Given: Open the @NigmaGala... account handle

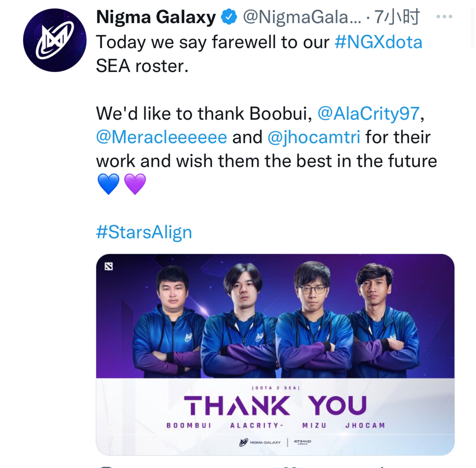Looking at the screenshot, I should [x=302, y=17].
